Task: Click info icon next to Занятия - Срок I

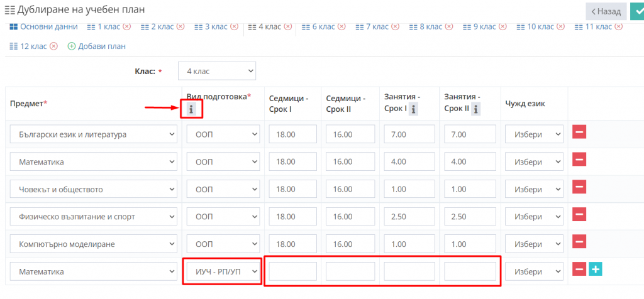Action: coord(414,109)
